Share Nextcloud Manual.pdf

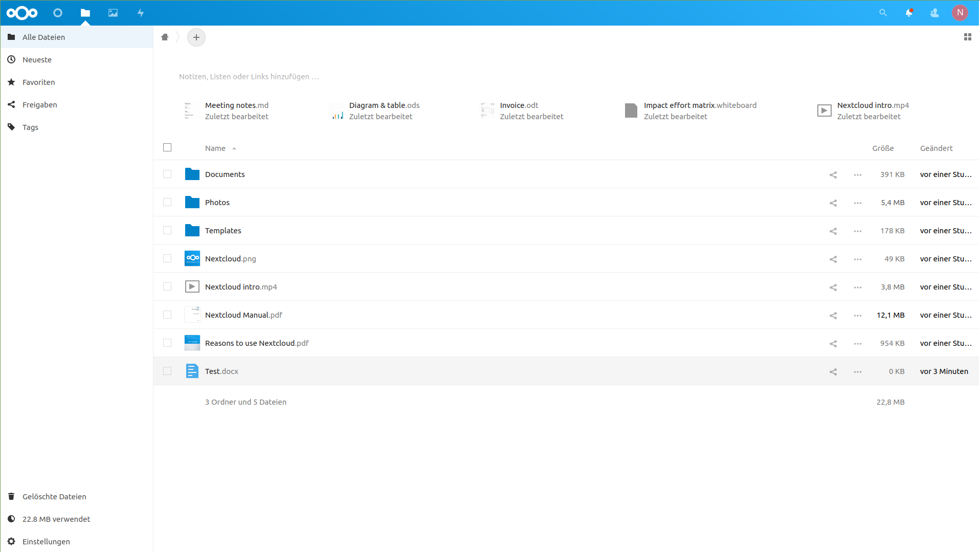click(833, 316)
